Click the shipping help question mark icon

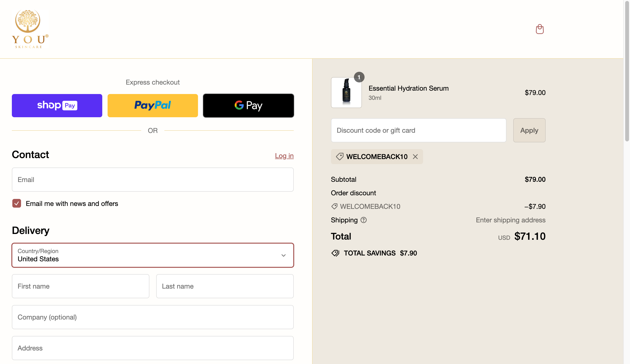(x=364, y=220)
